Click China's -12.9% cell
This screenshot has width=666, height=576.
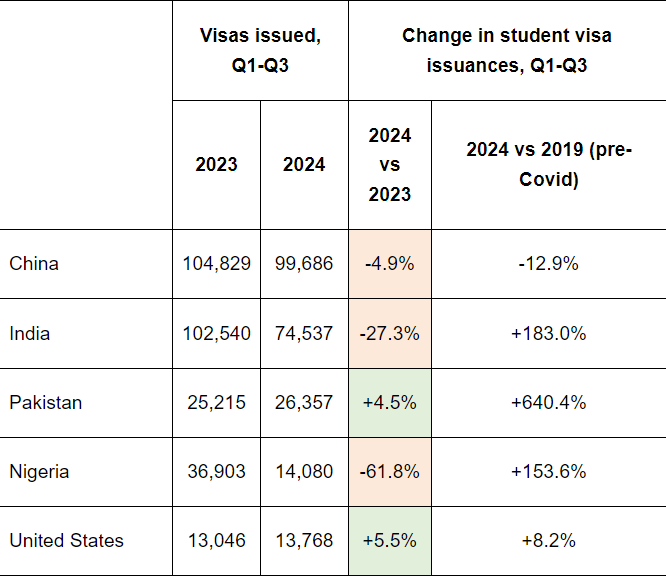(549, 264)
